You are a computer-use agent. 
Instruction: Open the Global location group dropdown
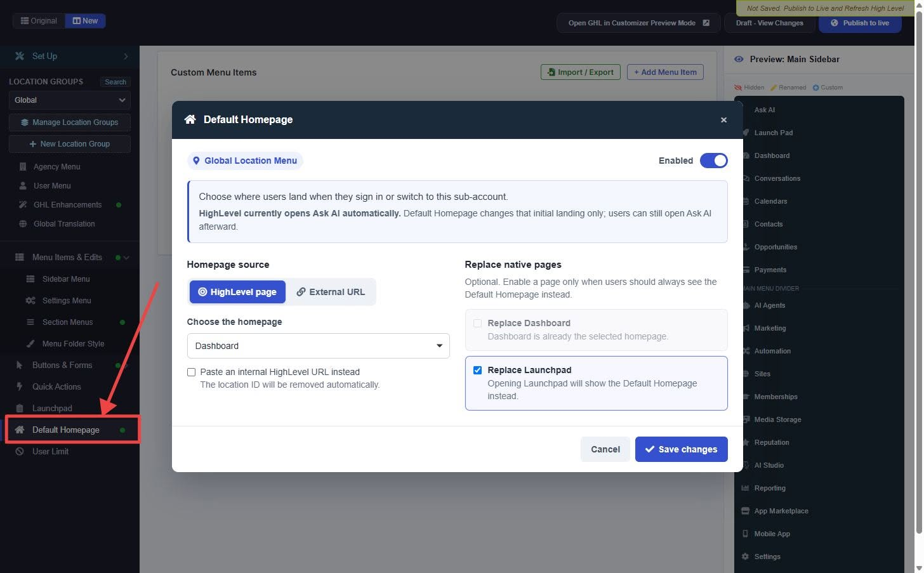pyautogui.click(x=70, y=100)
